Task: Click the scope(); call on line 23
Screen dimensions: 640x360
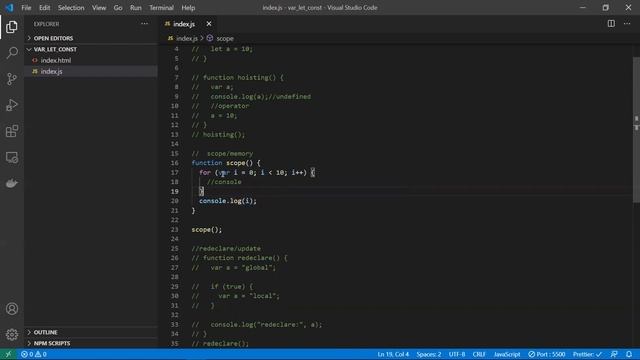Action: tap(207, 229)
